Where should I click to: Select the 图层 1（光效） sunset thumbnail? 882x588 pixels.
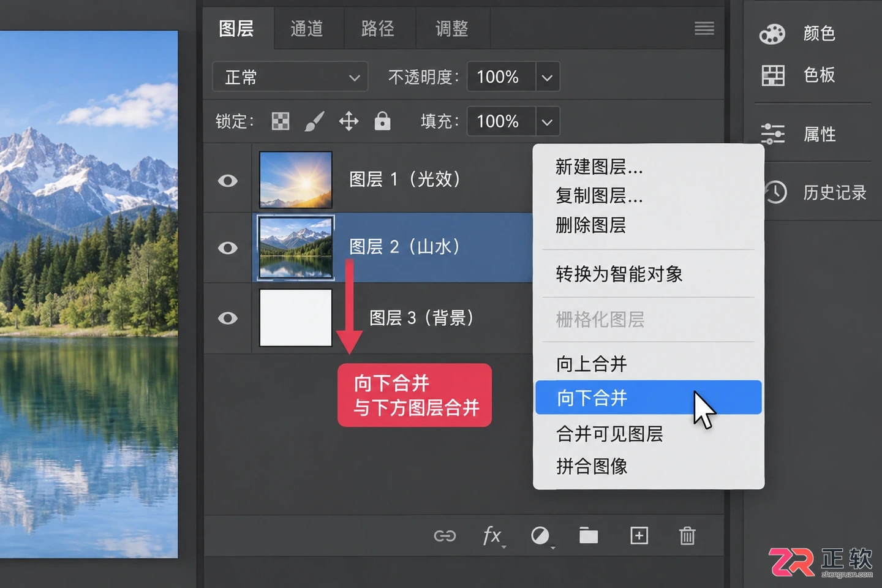click(x=296, y=180)
